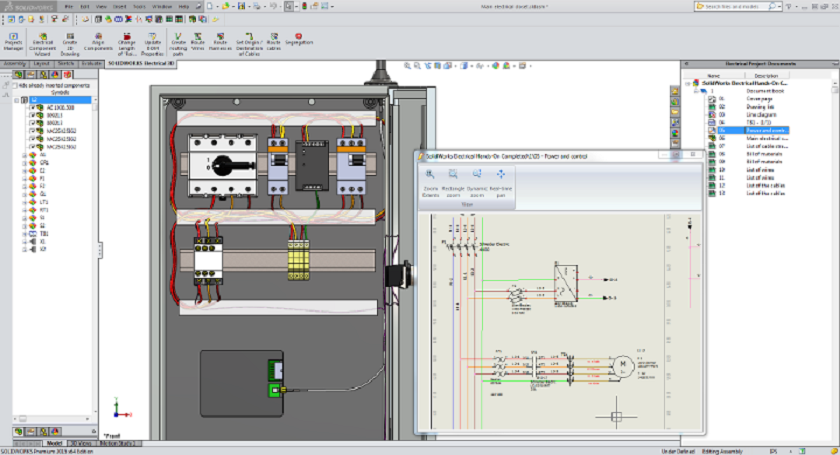Switch to the Assembly tab
This screenshot has width=840, height=455.
click(14, 64)
